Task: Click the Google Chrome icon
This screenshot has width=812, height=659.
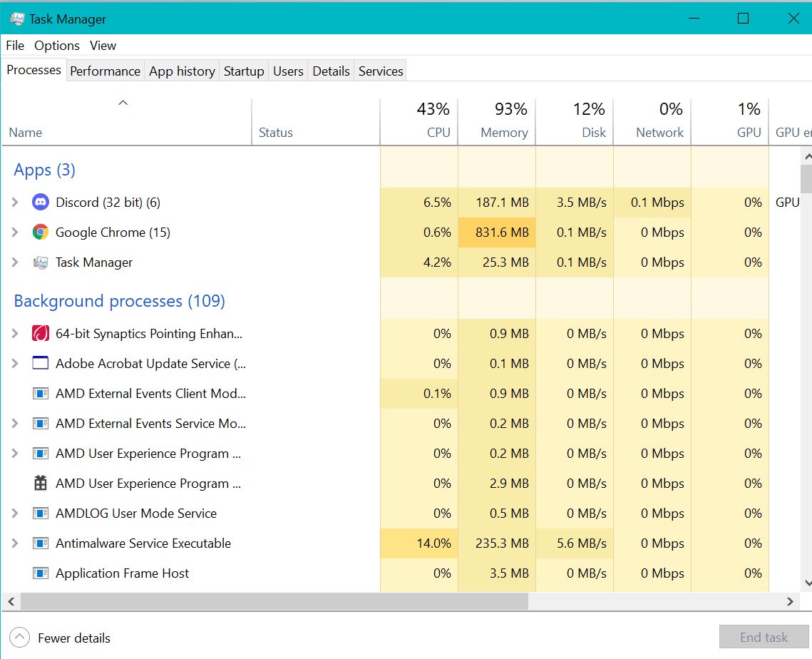Action: point(41,232)
